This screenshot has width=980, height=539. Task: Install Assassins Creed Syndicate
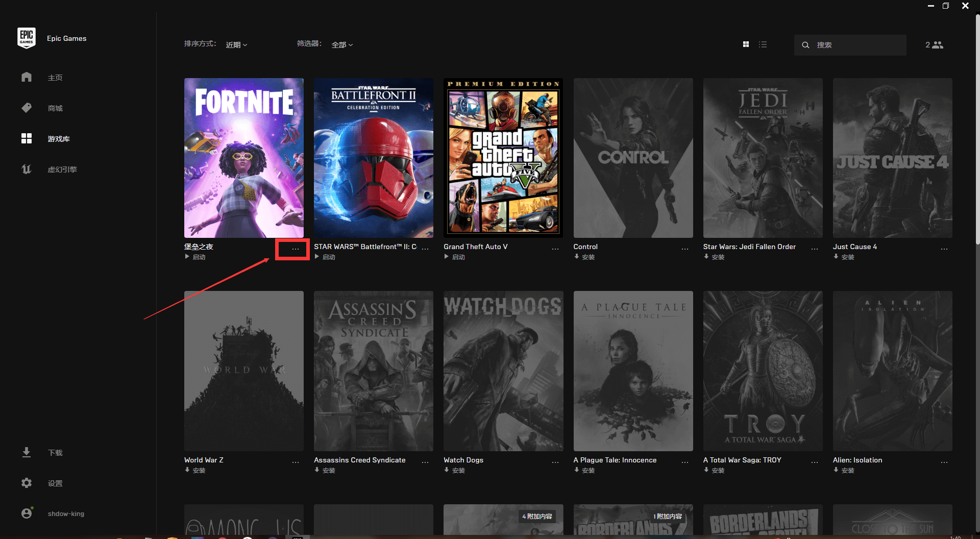pyautogui.click(x=325, y=471)
